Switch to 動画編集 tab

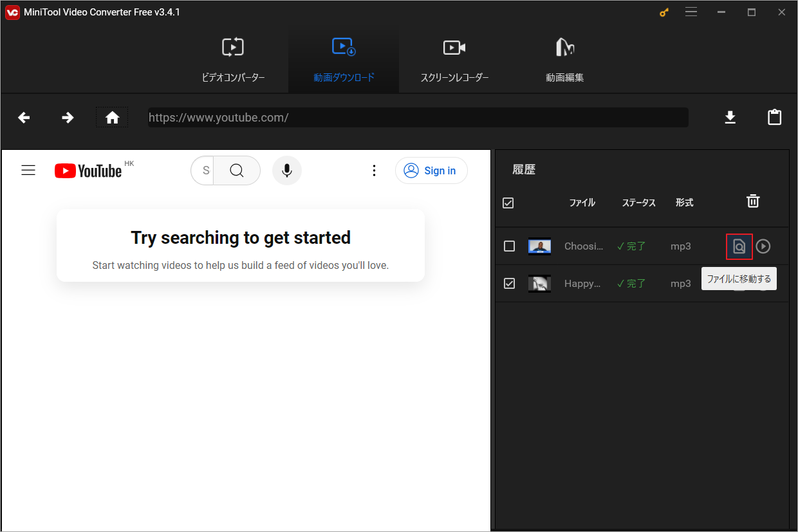[x=564, y=61]
